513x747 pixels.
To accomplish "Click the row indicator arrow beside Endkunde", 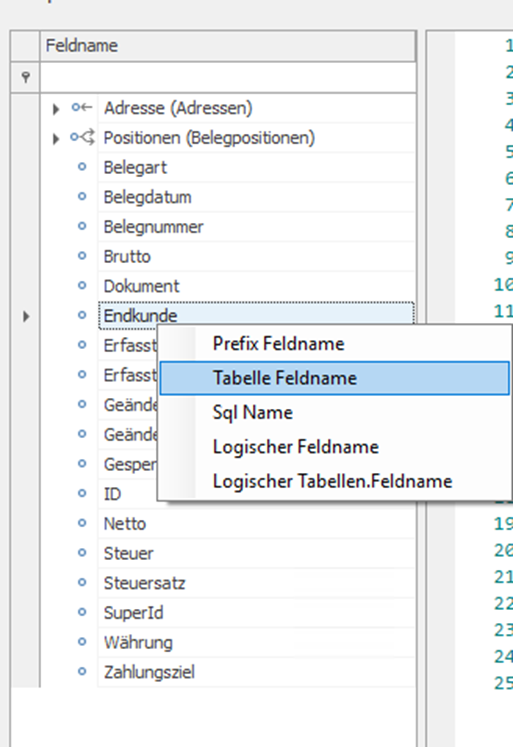I will coord(26,316).
